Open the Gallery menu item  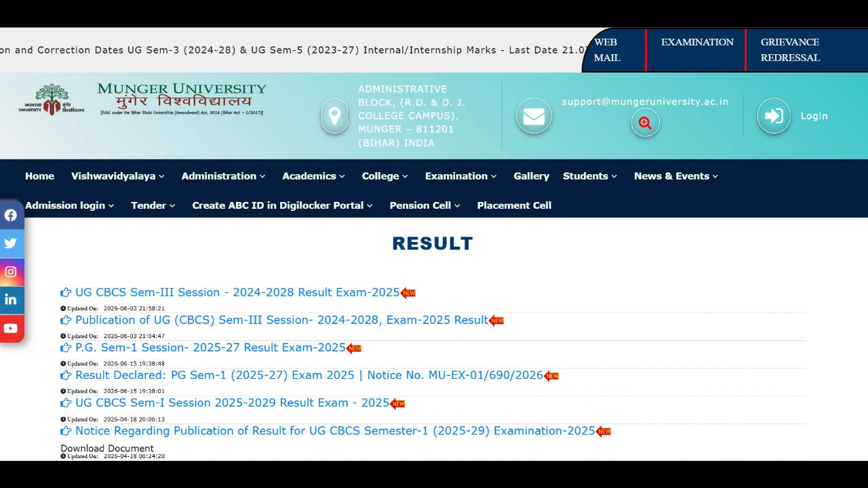point(531,176)
